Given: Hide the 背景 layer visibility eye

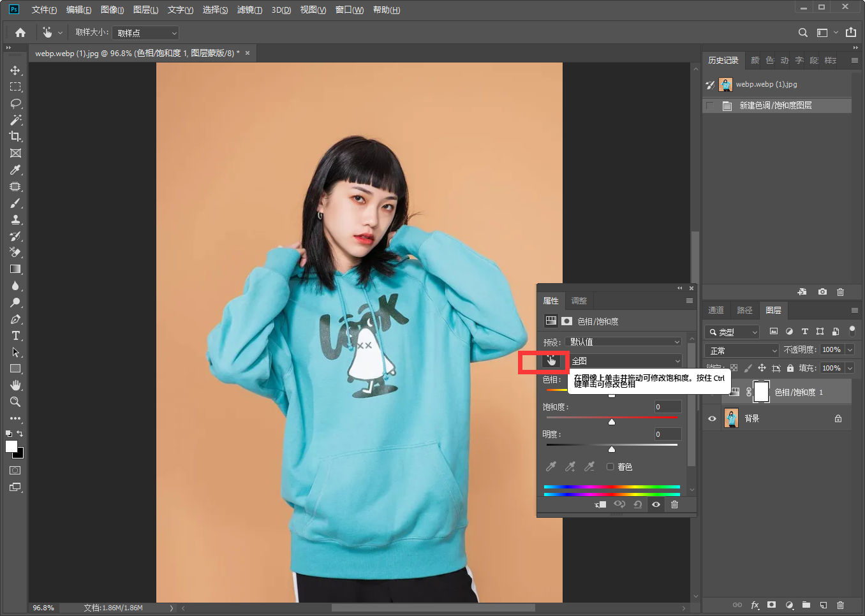Looking at the screenshot, I should tap(712, 419).
